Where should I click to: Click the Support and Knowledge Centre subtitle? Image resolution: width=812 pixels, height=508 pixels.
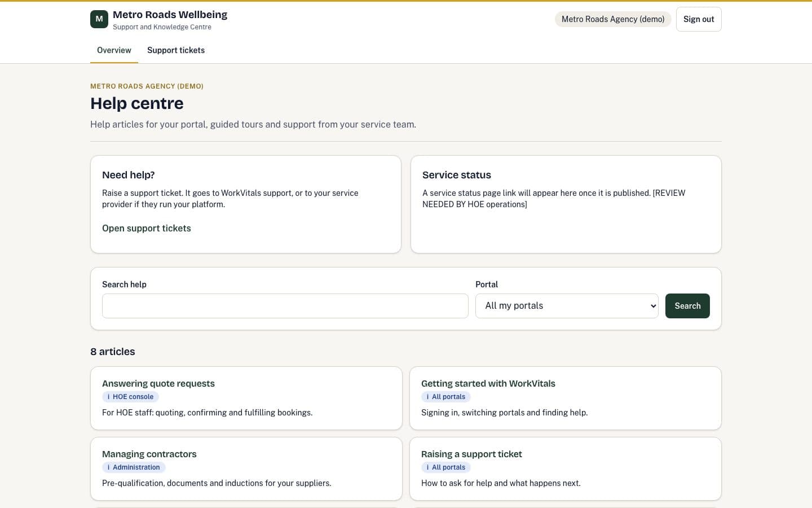[162, 27]
